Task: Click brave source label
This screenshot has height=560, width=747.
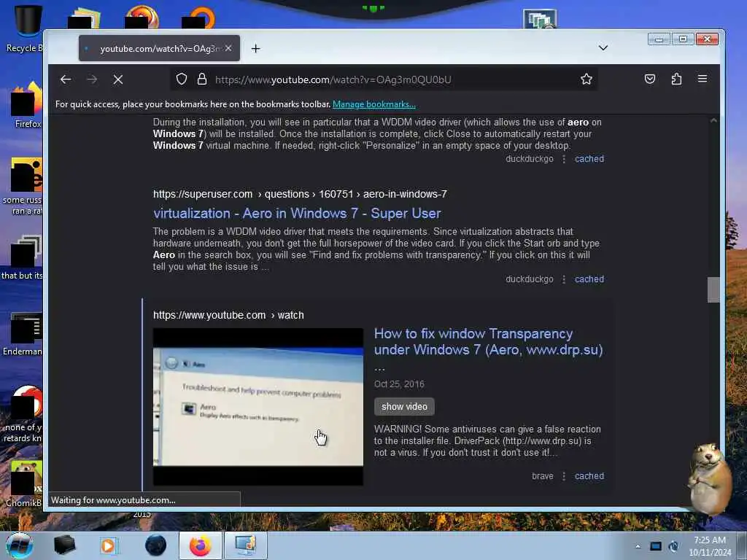Action: point(543,475)
